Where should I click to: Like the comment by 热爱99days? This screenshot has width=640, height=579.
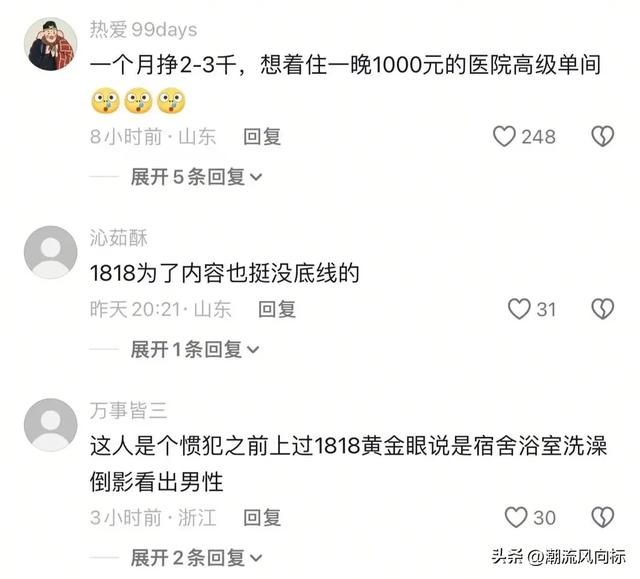(504, 136)
